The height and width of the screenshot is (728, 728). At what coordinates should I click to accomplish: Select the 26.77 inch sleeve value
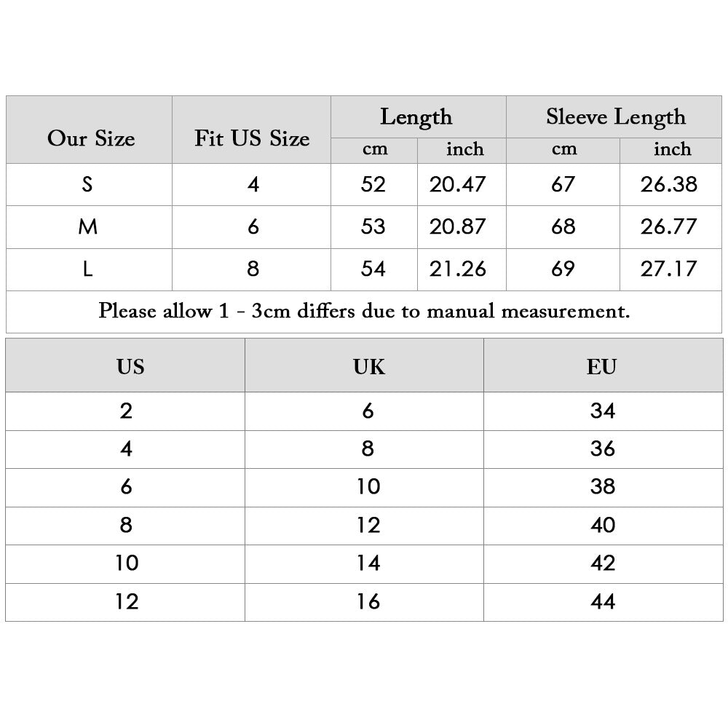(x=669, y=227)
